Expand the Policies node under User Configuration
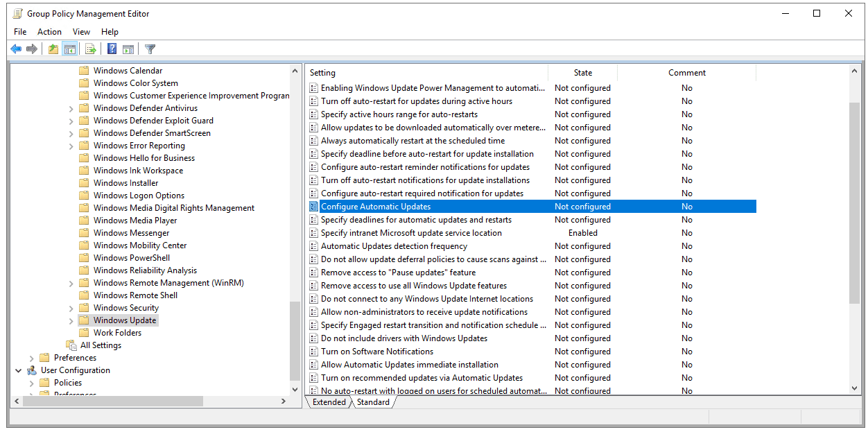The width and height of the screenshot is (868, 432). 32,383
